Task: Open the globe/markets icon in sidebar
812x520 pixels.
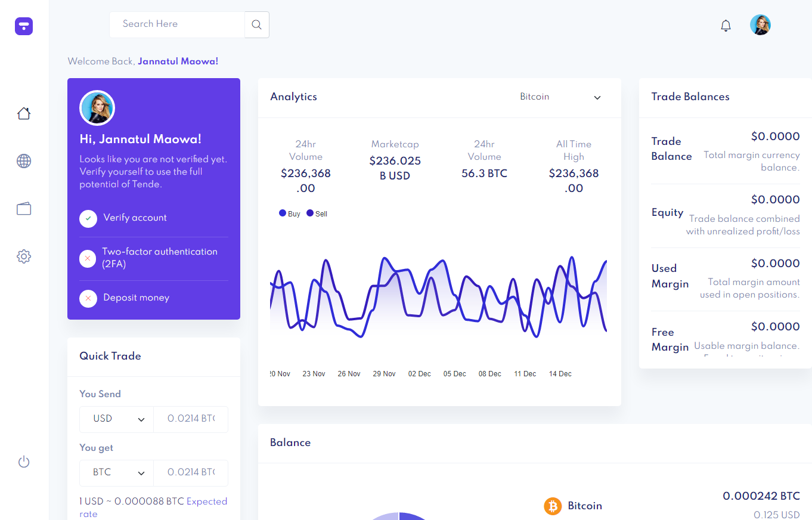Action: pos(23,161)
